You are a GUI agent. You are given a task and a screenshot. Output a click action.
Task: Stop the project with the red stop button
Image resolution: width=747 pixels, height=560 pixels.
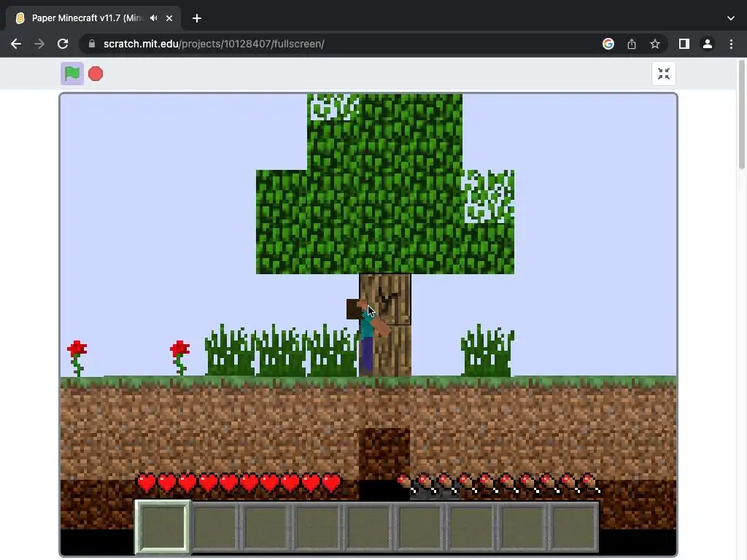96,74
